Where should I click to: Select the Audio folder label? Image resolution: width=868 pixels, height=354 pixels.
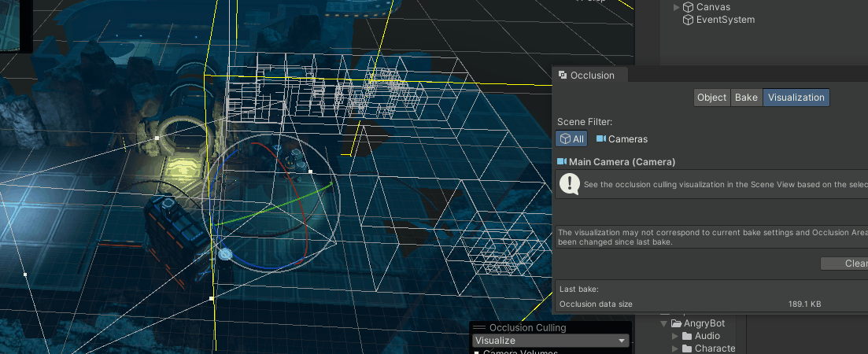707,336
